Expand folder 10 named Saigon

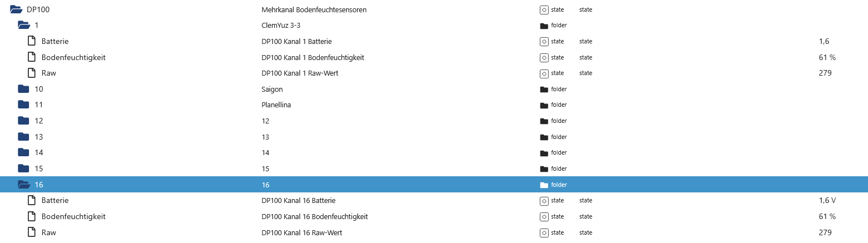[x=23, y=89]
